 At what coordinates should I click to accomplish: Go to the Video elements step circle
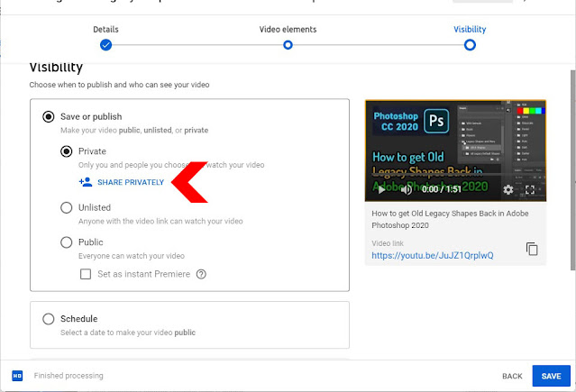click(288, 45)
